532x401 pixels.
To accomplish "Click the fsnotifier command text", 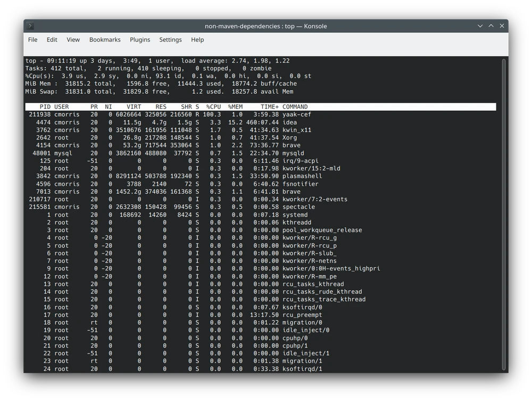I will pos(300,184).
